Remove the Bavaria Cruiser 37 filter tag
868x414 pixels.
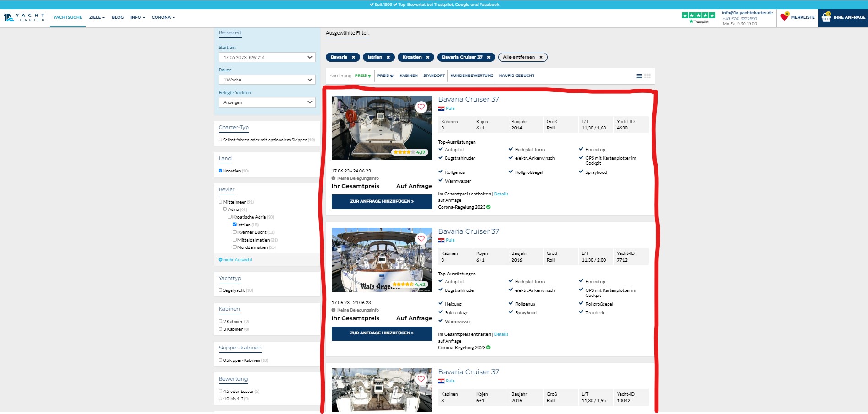[x=488, y=57]
